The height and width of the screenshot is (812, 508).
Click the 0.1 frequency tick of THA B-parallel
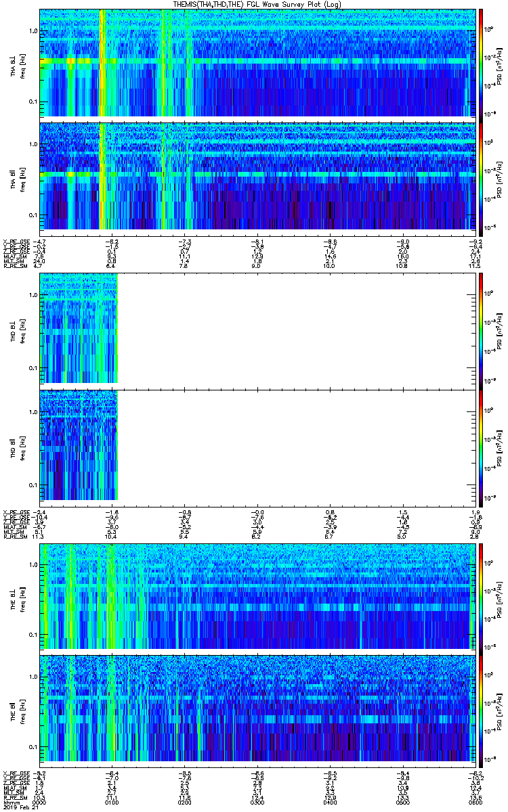[33, 215]
